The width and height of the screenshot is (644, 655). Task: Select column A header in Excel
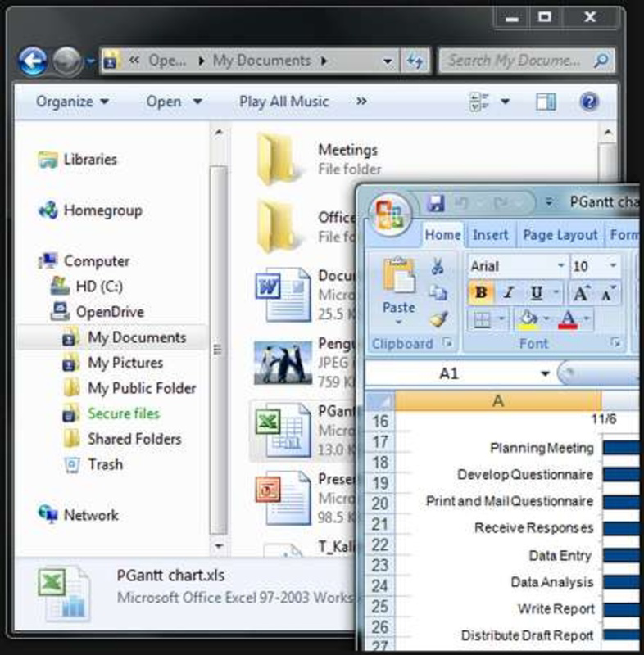[498, 401]
